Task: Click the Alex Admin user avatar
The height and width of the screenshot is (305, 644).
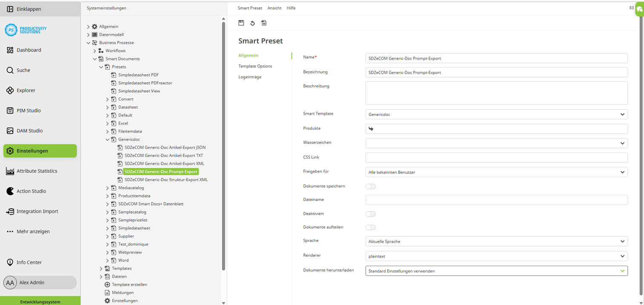Action: pos(10,282)
